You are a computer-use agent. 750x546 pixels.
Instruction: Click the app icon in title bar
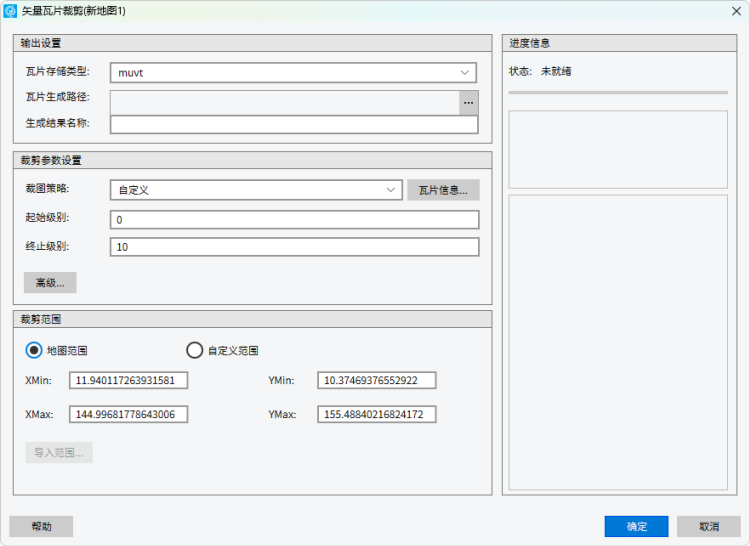click(x=12, y=11)
